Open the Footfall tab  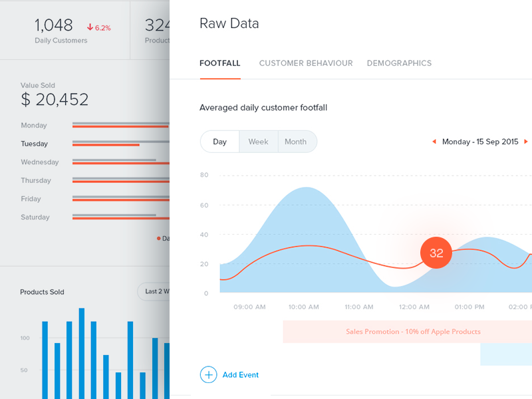tap(219, 63)
